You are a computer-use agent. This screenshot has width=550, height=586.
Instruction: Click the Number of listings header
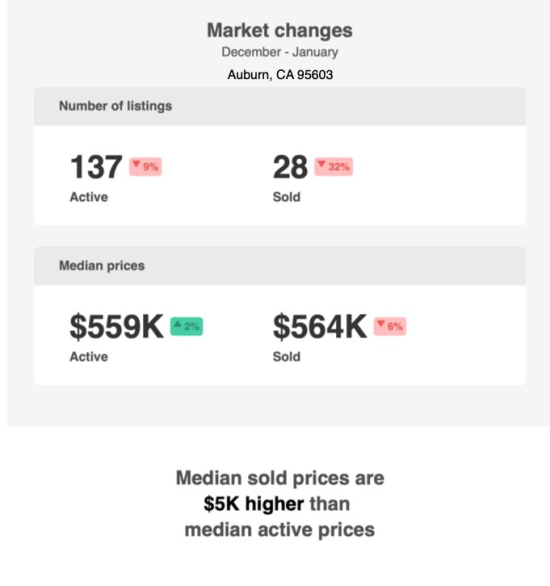[115, 106]
